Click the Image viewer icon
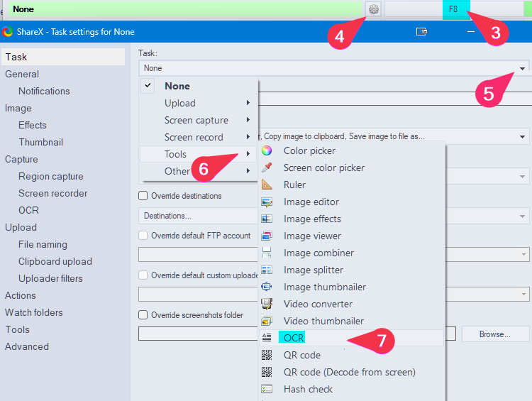 click(x=267, y=236)
